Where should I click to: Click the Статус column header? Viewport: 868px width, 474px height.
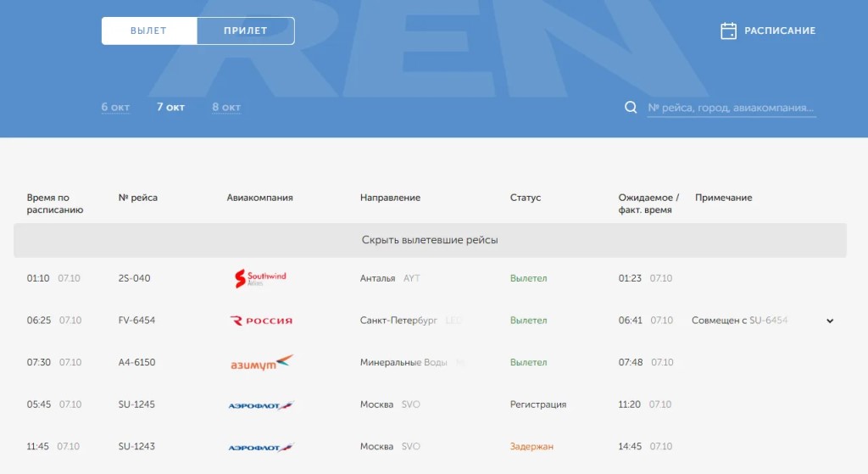526,198
